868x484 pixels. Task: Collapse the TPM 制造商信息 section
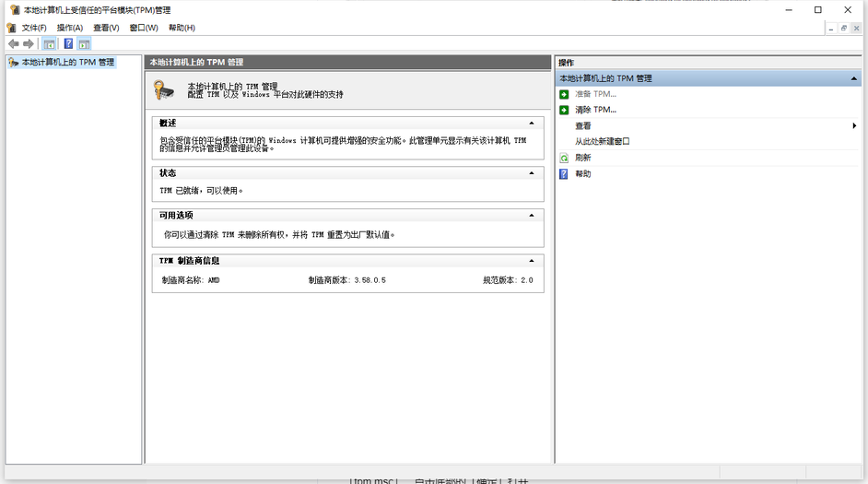point(532,261)
